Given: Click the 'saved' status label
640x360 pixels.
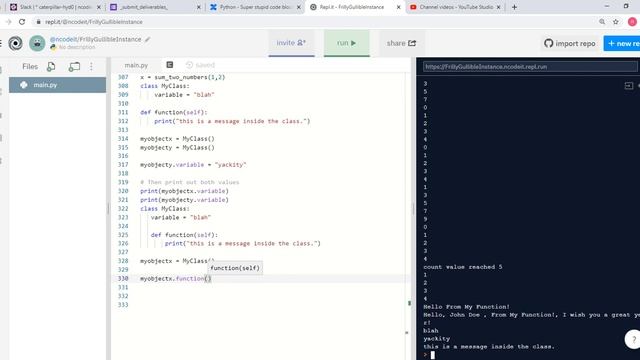Looking at the screenshot, I should pyautogui.click(x=205, y=65).
